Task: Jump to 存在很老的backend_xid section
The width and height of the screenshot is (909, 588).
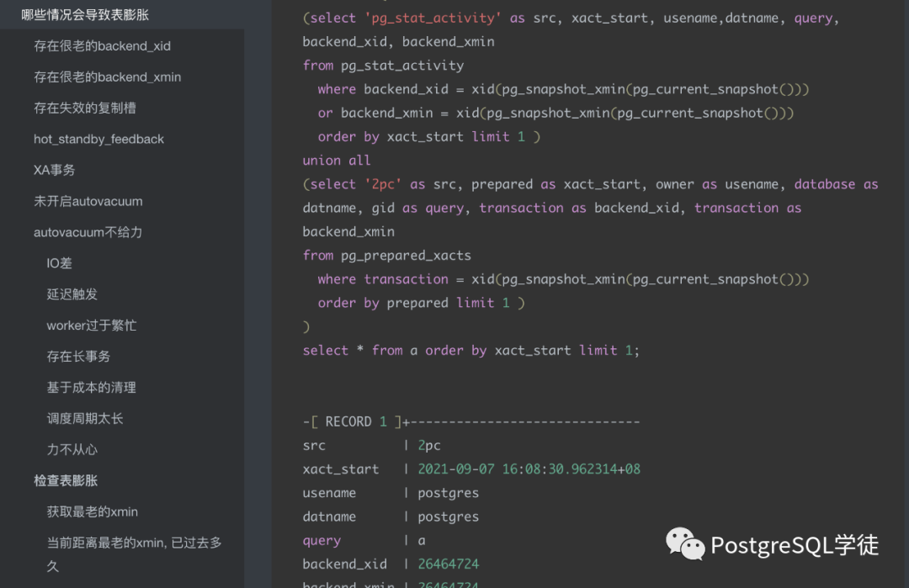Action: click(x=102, y=45)
